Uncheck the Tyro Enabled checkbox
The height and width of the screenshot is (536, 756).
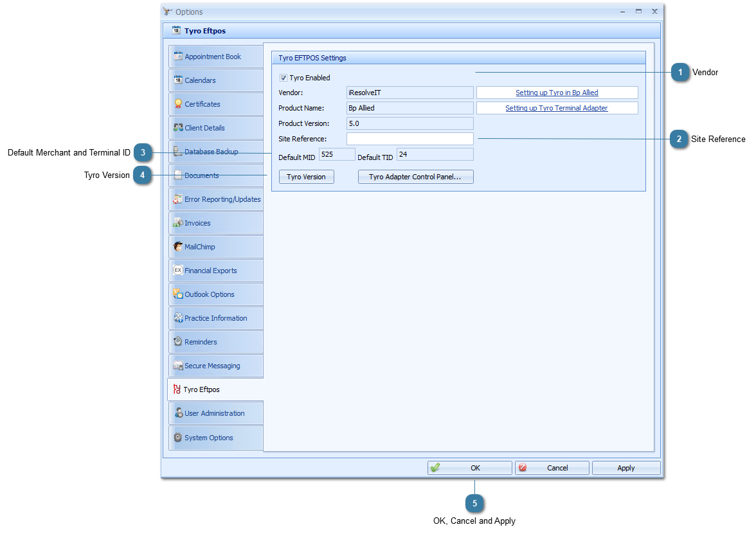[283, 78]
